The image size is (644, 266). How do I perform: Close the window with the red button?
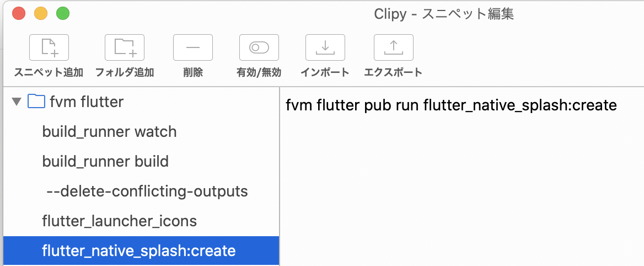coord(18,14)
